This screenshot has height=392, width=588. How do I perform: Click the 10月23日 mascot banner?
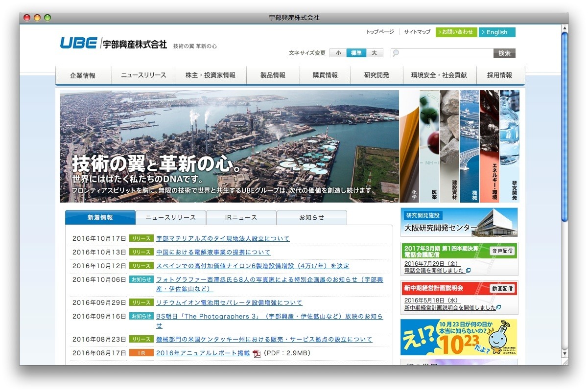(459, 337)
